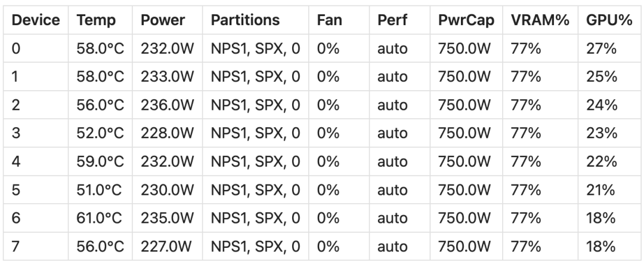Select the Temp column header
644x264 pixels.
100,20
